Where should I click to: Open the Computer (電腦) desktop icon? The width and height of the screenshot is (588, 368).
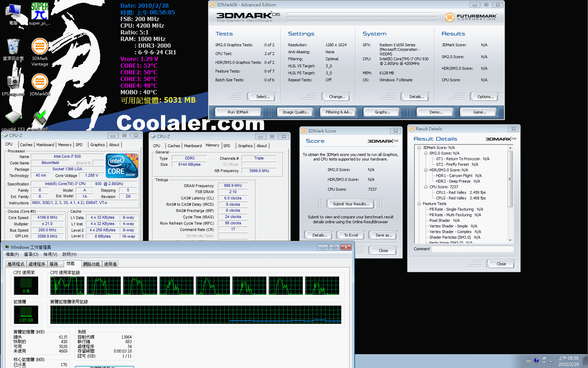pos(13,14)
